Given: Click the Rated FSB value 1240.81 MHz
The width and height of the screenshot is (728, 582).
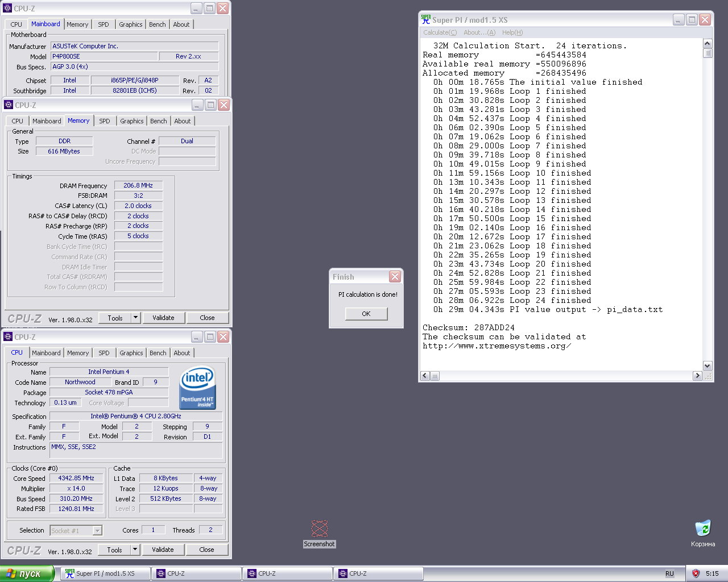Looking at the screenshot, I should click(76, 509).
